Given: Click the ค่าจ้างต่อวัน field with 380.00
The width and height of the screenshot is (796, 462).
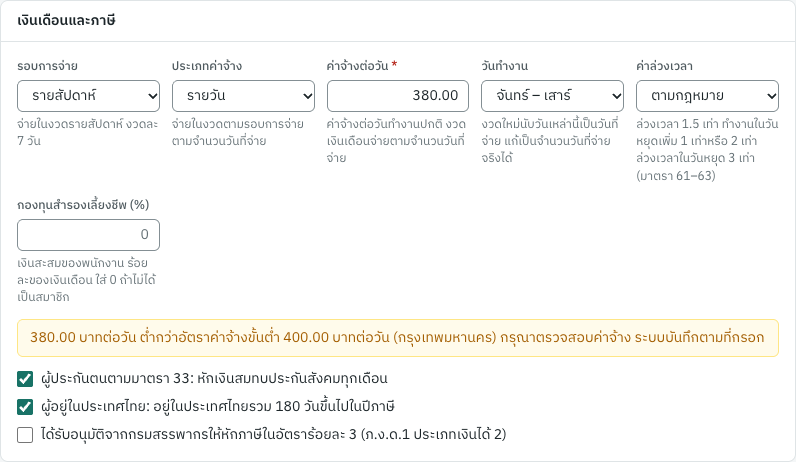Looking at the screenshot, I should 397,96.
